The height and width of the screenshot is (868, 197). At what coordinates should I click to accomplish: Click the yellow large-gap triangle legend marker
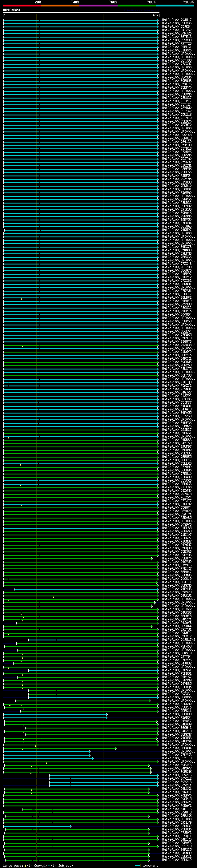pos(25,865)
